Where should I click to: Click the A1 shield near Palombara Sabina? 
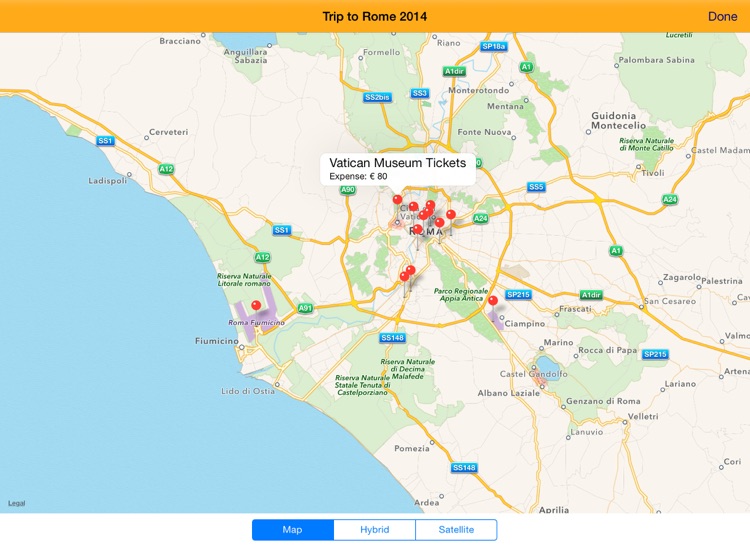(x=526, y=66)
